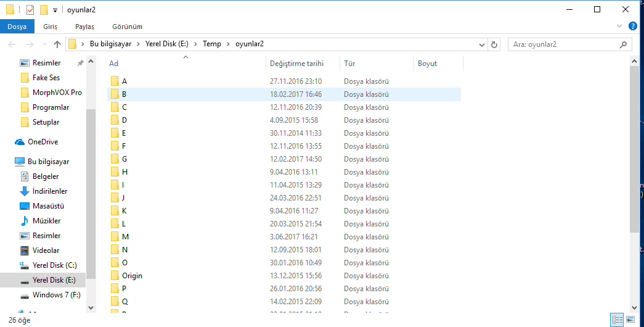The width and height of the screenshot is (644, 327).
Task: Select the folder icon of C
Action: (x=115, y=107)
